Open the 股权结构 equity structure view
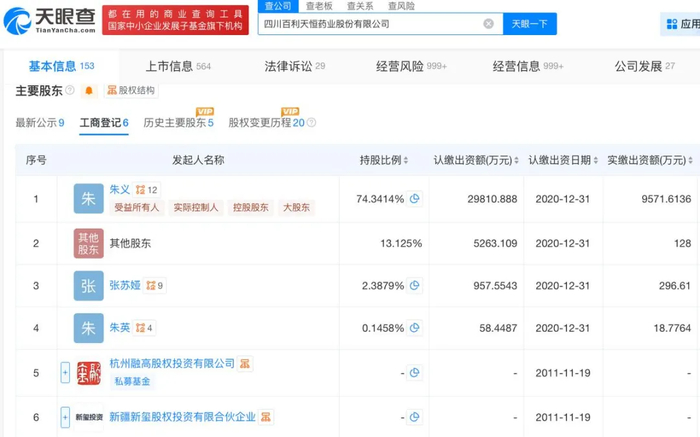This screenshot has height=437, width=700. tap(130, 91)
